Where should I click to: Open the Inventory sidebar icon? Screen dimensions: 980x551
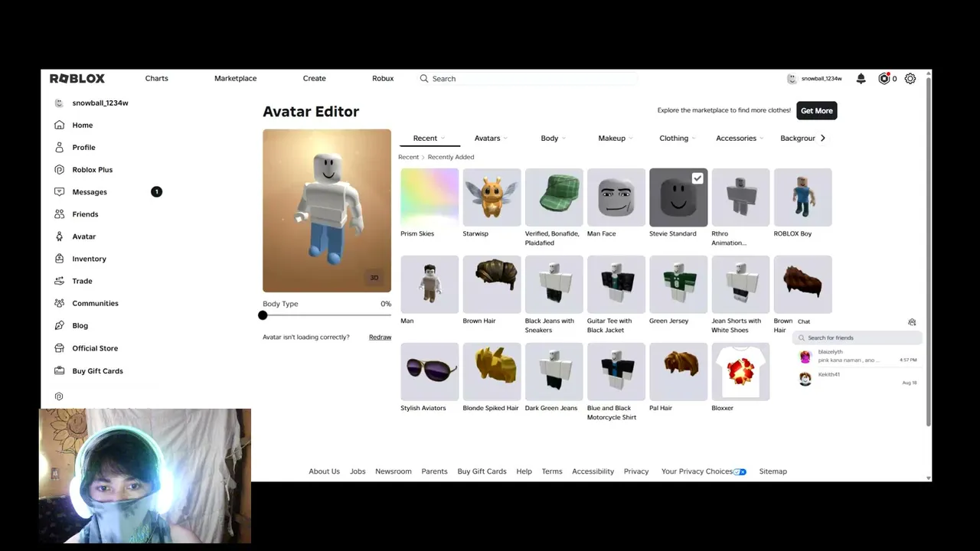pyautogui.click(x=59, y=259)
